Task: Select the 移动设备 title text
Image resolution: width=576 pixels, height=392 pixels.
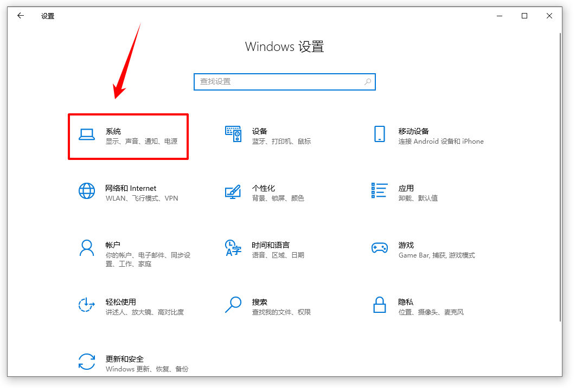Action: click(414, 131)
